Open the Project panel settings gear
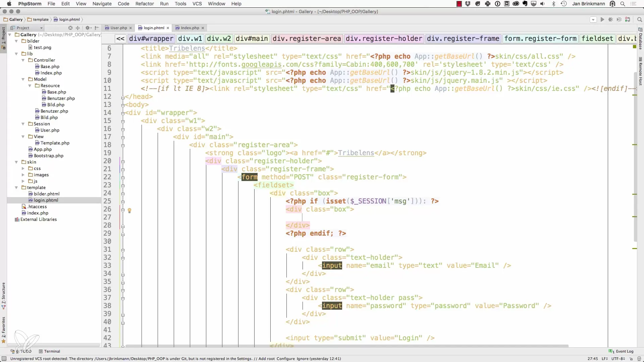 point(88,28)
